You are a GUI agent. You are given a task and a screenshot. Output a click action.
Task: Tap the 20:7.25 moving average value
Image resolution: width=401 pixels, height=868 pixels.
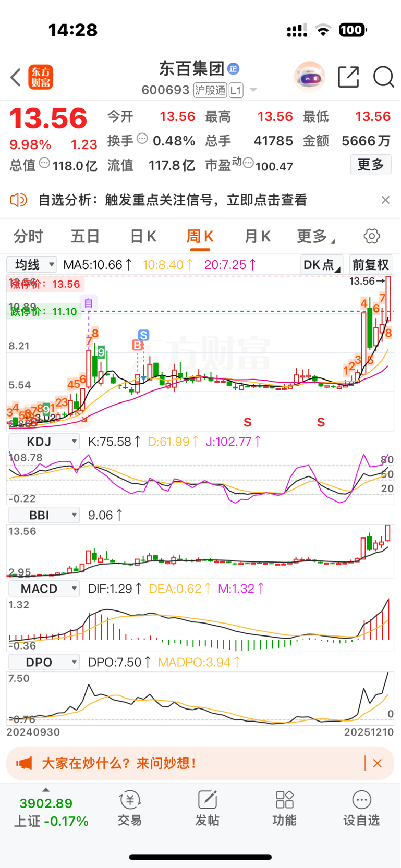point(230,265)
